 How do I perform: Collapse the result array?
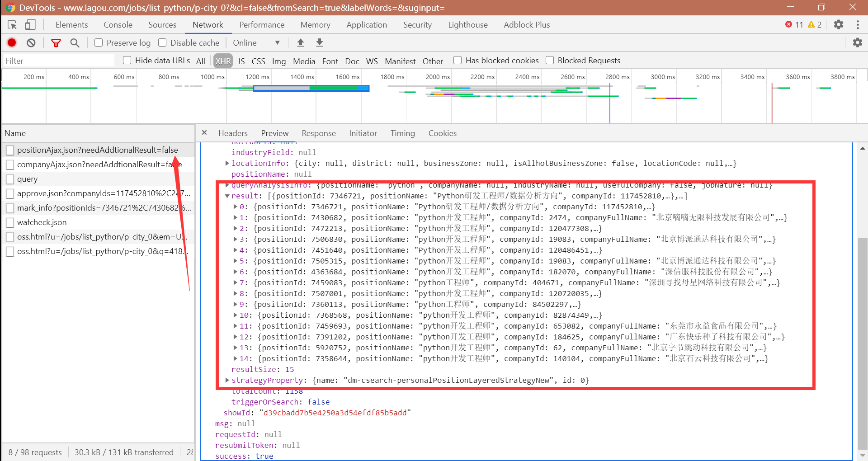[x=227, y=196]
